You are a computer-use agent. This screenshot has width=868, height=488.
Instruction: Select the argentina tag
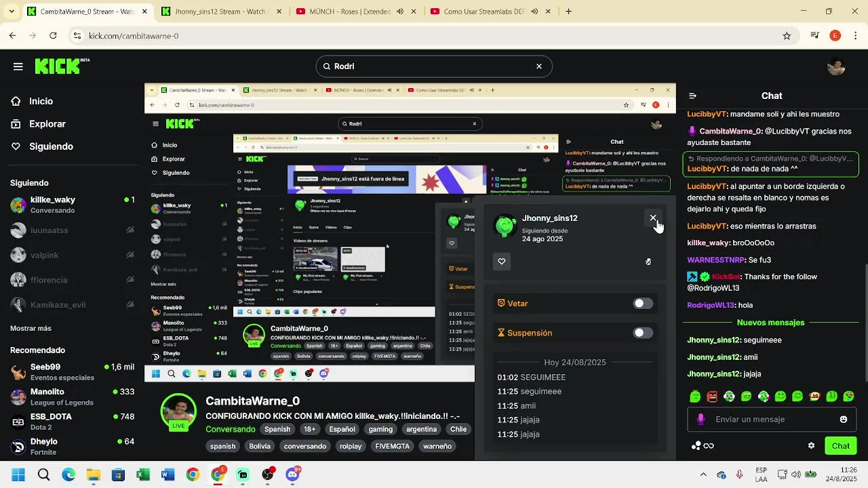click(x=421, y=429)
